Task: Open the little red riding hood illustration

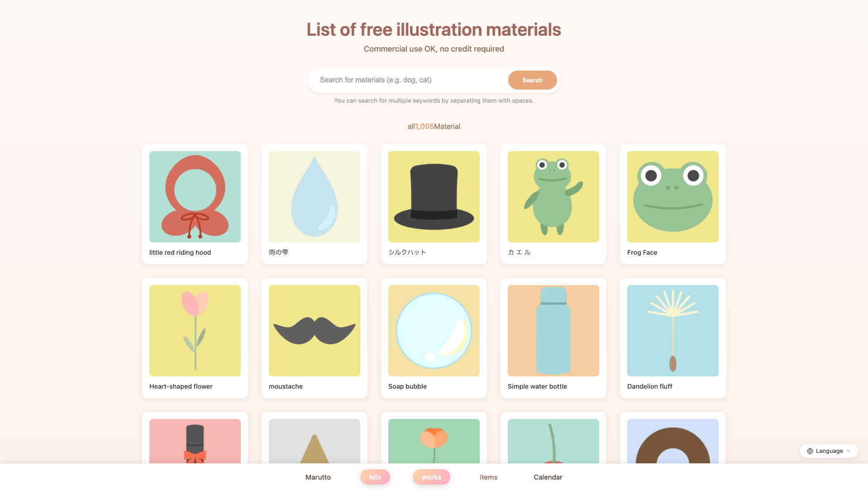Action: [x=195, y=197]
